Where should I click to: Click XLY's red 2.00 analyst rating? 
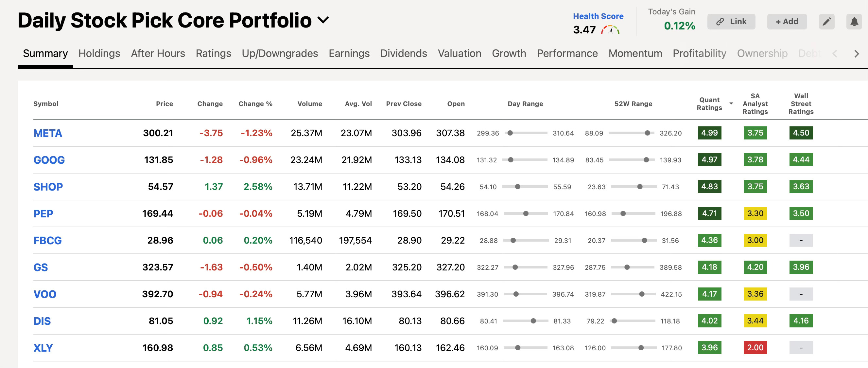point(755,348)
